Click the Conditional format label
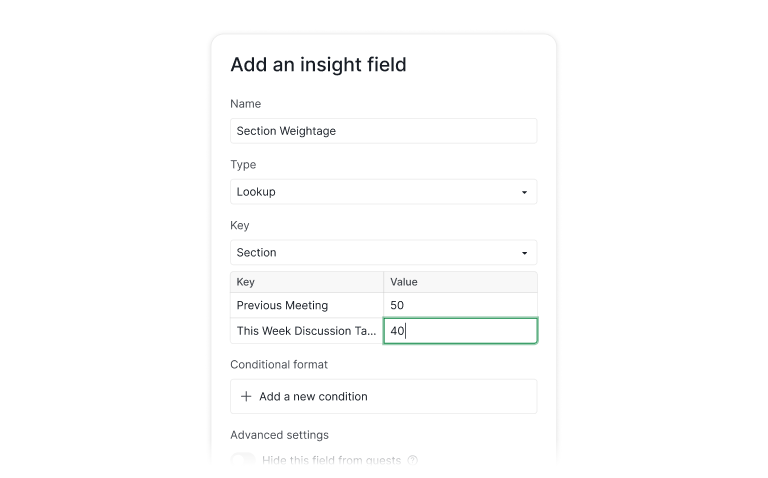This screenshot has width=768, height=478. [279, 364]
